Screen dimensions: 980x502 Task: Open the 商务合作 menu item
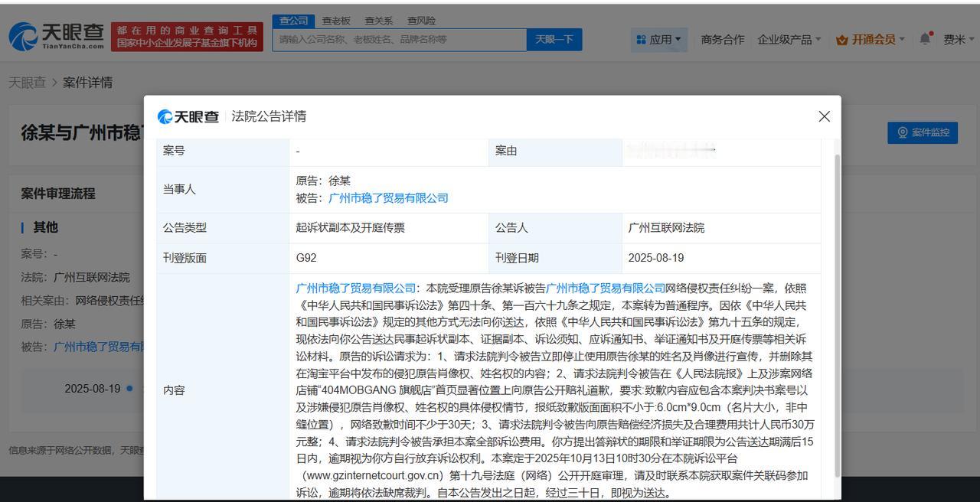pos(723,39)
